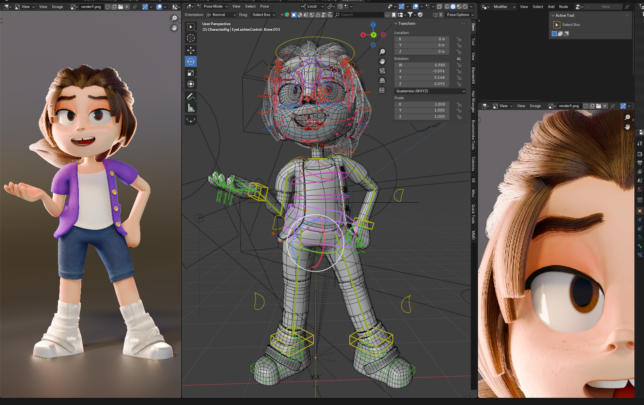Click the Transform tool icon
Viewport: 644px width, 405px height.
point(191,85)
